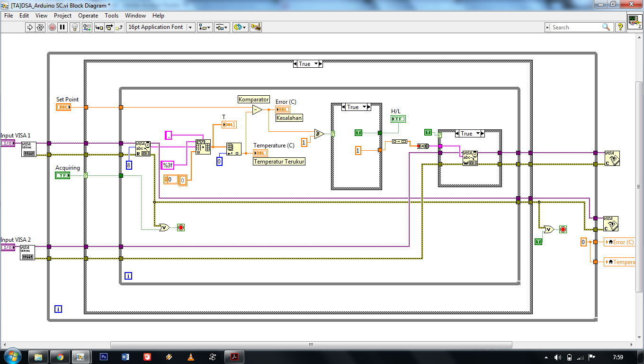Click the %3f format string constant
This screenshot has height=364, width=644.
(168, 165)
